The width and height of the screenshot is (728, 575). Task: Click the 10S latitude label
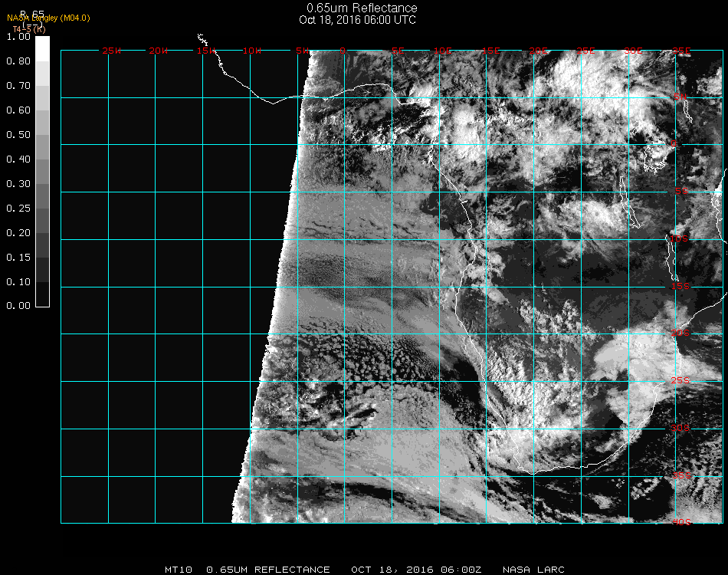coord(679,238)
